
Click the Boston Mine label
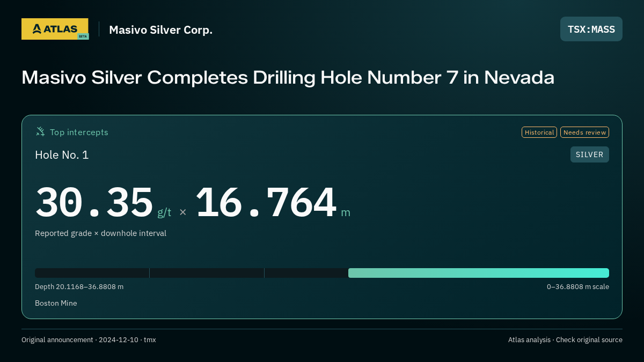56,303
